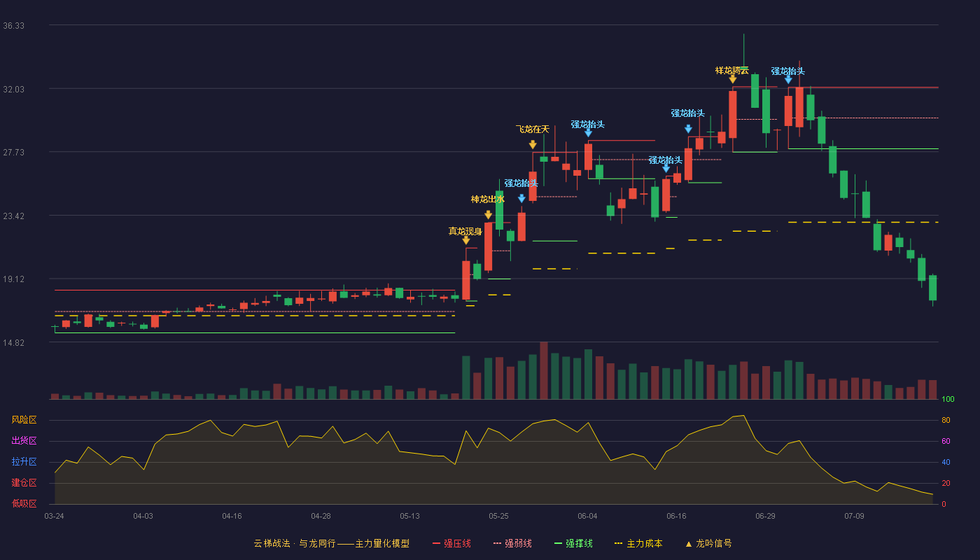This screenshot has height=560, width=980.
Task: Click the 06-29 date label
Action: (x=765, y=516)
